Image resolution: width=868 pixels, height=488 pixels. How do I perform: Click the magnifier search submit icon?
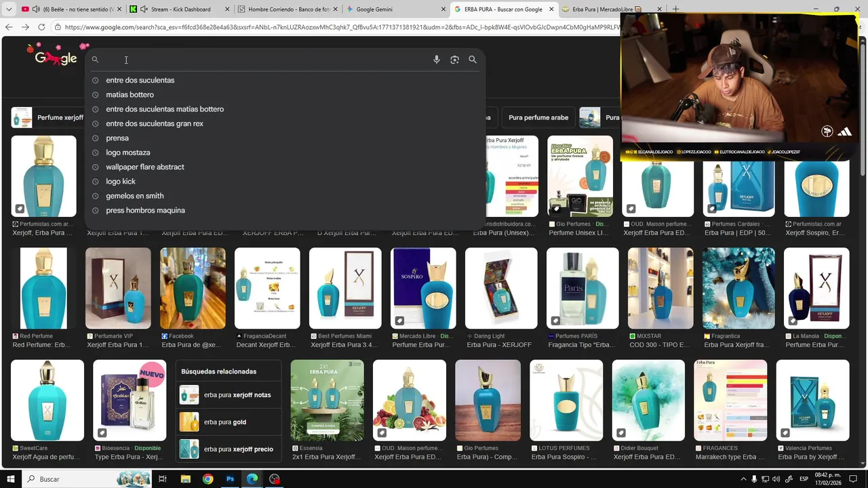tap(473, 60)
